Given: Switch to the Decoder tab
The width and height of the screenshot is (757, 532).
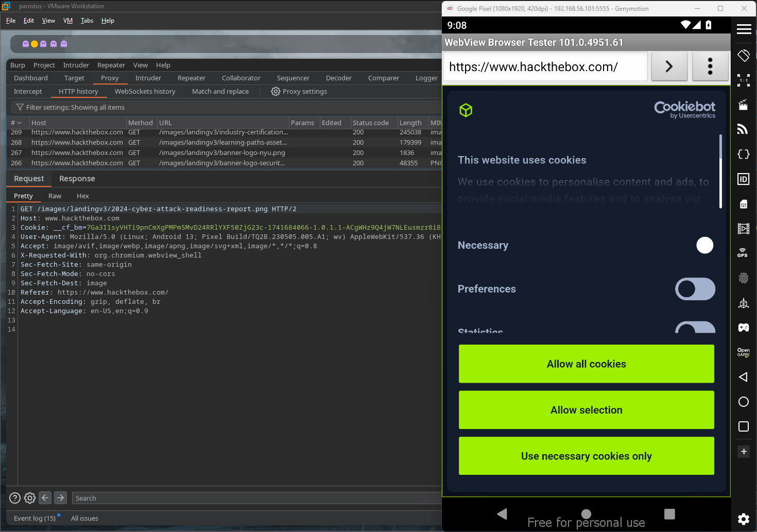Looking at the screenshot, I should pyautogui.click(x=339, y=78).
